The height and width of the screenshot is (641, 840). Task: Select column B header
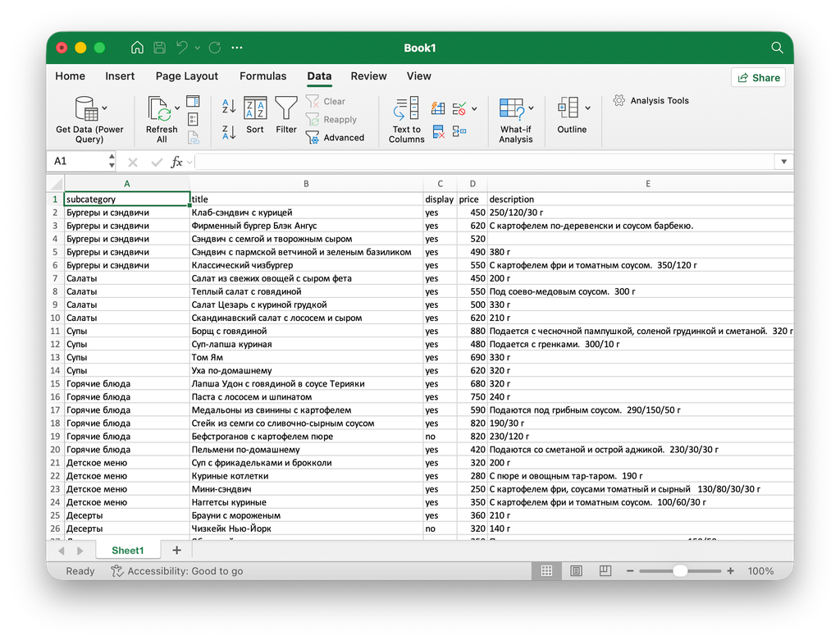(306, 184)
